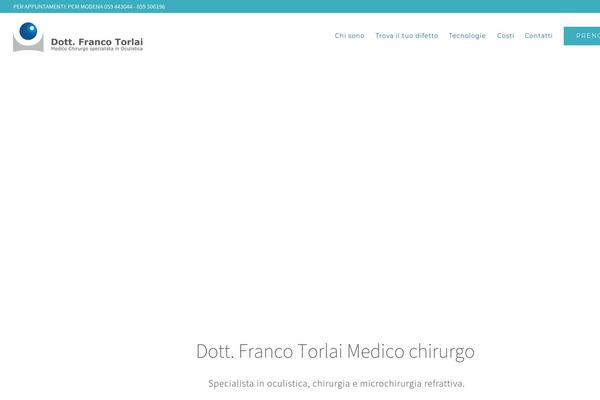This screenshot has width=600, height=400.
Task: Click the blank header space between logo and menu
Action: (x=240, y=36)
